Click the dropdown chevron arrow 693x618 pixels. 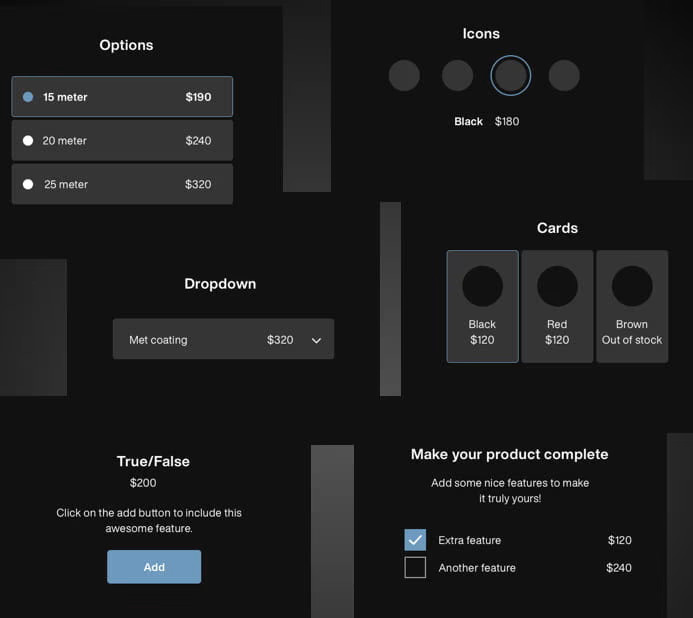[x=317, y=341]
